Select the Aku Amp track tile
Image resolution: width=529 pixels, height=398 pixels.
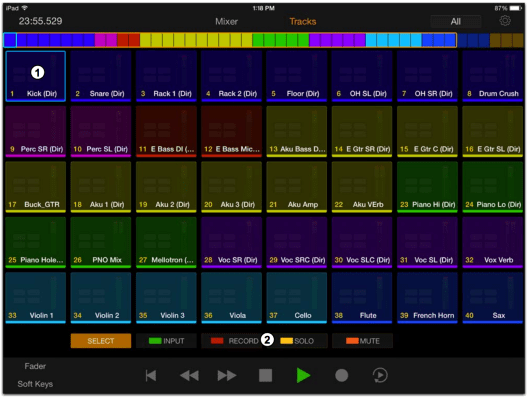coord(297,187)
